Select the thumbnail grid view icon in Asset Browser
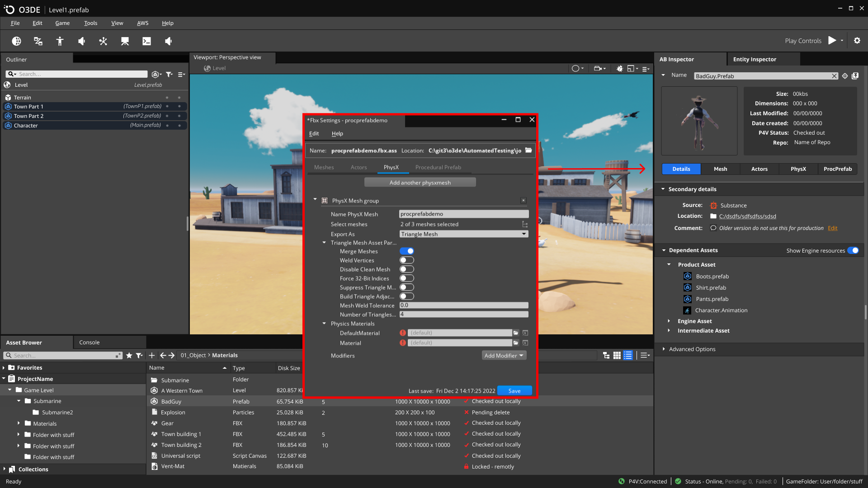Screen dimensions: 868x488 [617, 355]
